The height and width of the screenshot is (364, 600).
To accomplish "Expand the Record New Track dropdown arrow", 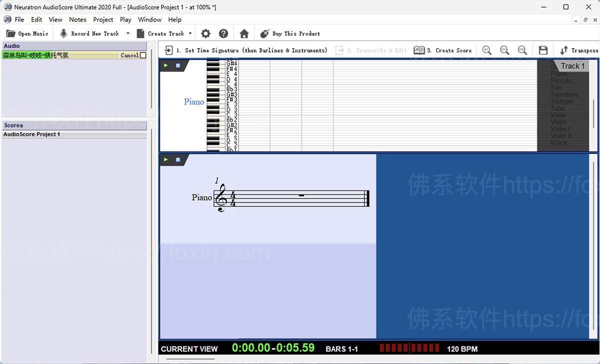I will [127, 33].
